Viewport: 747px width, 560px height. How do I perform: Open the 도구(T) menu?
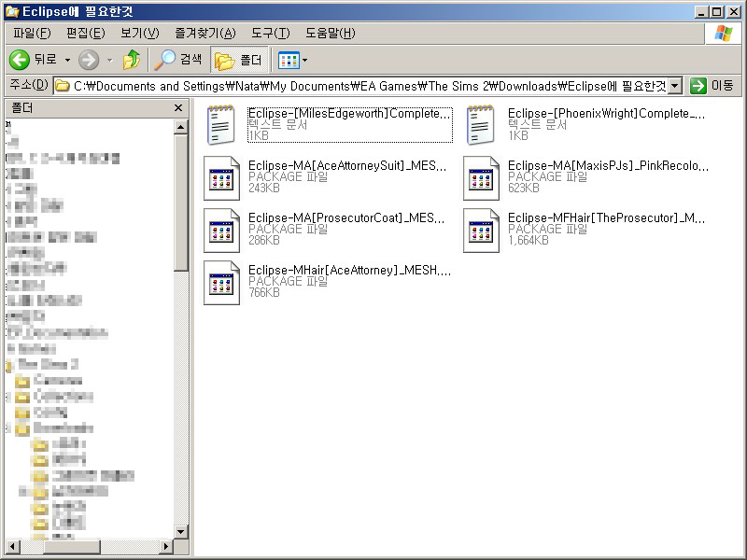click(270, 33)
